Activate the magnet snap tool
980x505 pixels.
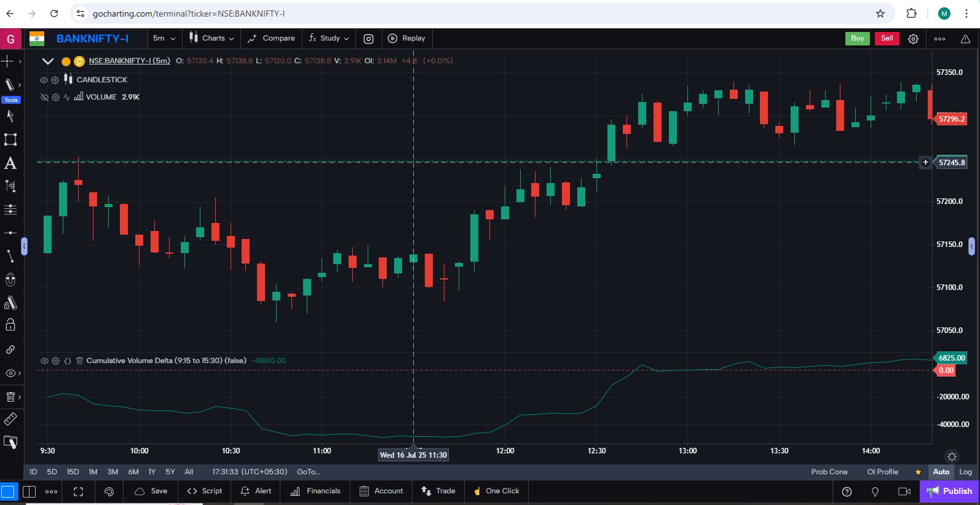pyautogui.click(x=10, y=280)
